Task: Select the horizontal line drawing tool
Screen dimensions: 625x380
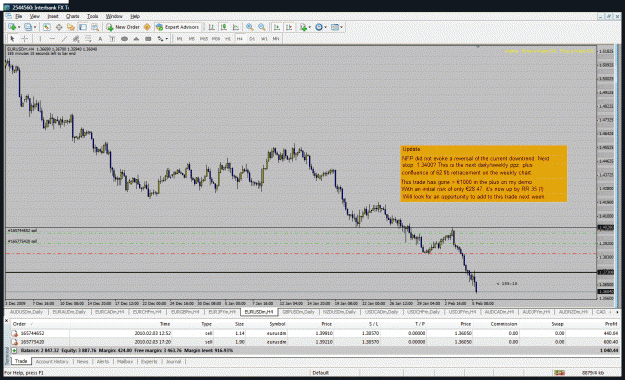Action: 52,39
